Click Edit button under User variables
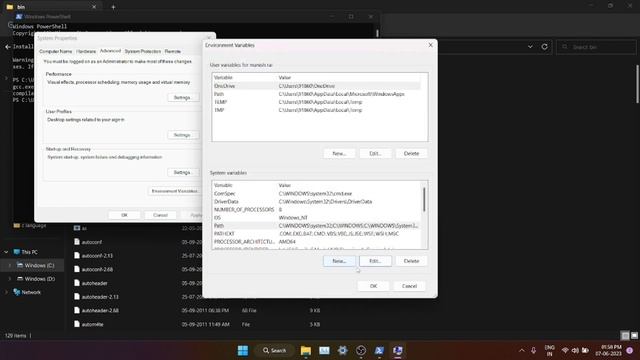640x360 pixels. 375,153
